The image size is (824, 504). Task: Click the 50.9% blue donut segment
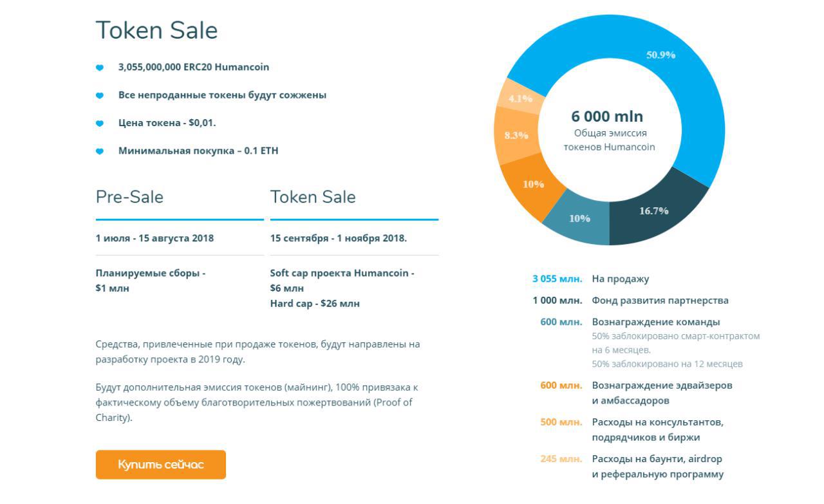pyautogui.click(x=661, y=55)
